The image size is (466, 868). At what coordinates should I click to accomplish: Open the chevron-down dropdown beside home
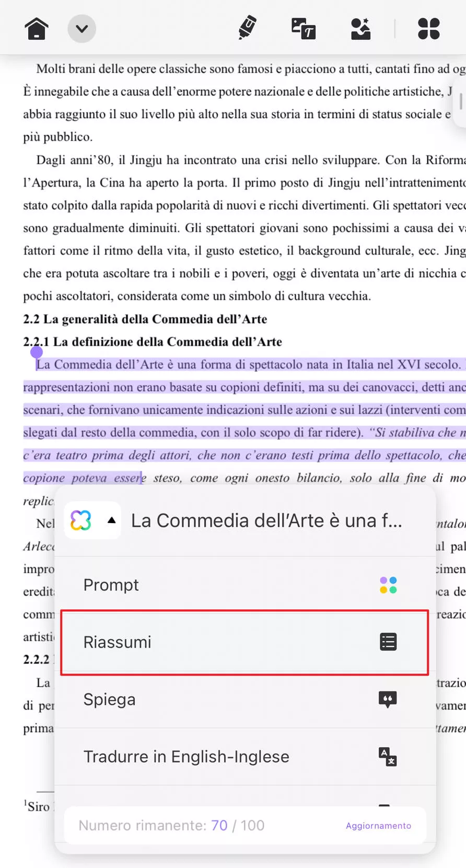(82, 29)
